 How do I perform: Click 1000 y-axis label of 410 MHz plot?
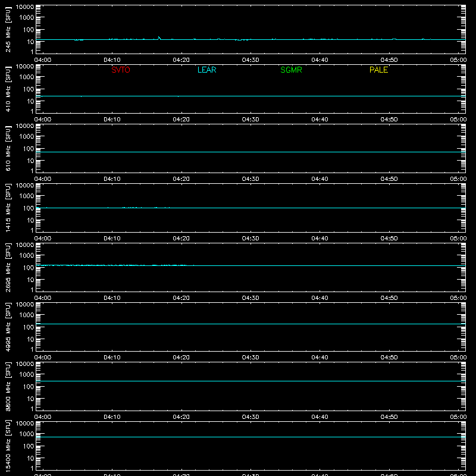tap(27, 77)
